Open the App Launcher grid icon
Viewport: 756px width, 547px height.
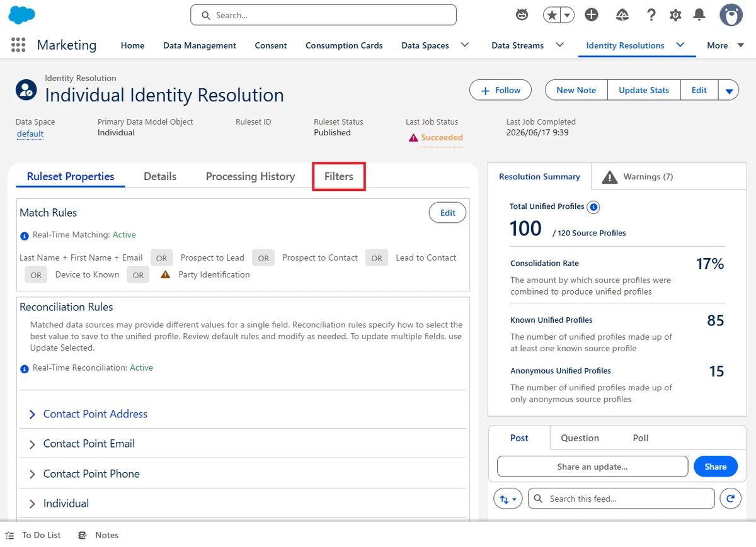18,45
